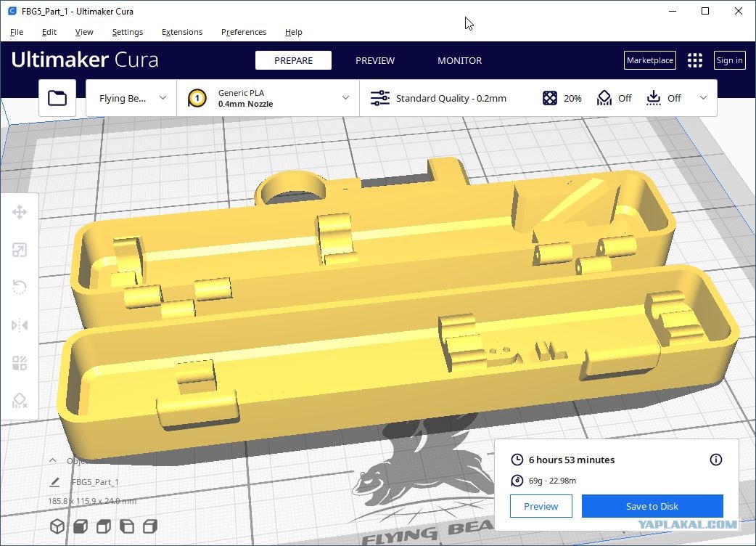Select the Scale tool icon

[20, 250]
